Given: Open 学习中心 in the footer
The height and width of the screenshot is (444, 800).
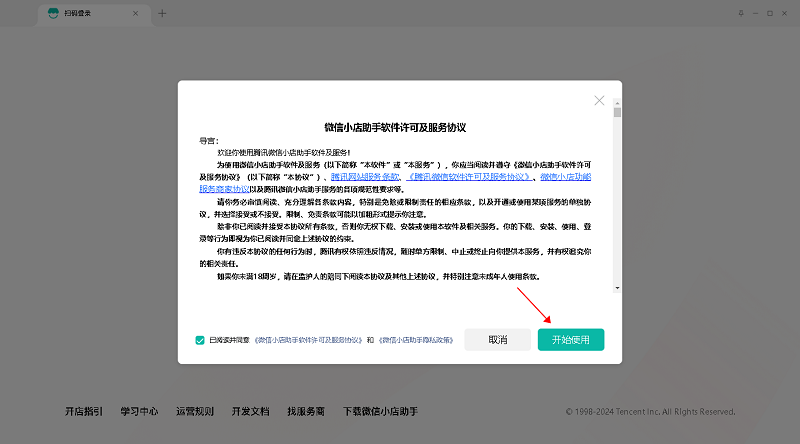Looking at the screenshot, I should 139,411.
